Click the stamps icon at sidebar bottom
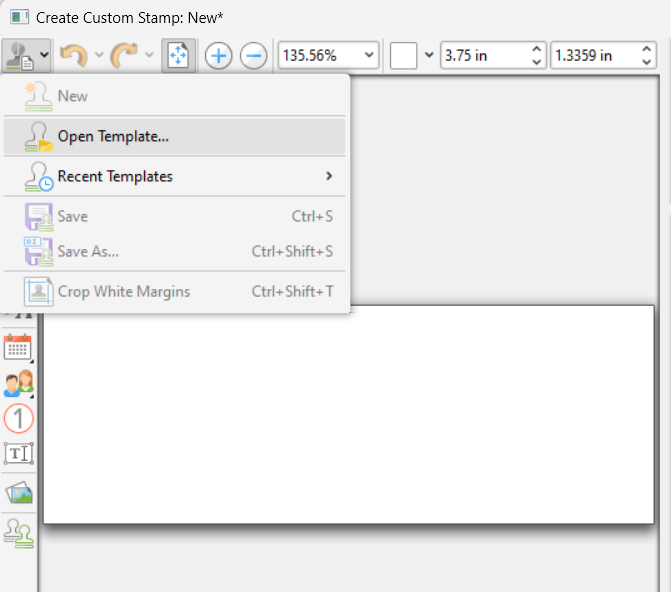The height and width of the screenshot is (592, 671). tap(18, 530)
